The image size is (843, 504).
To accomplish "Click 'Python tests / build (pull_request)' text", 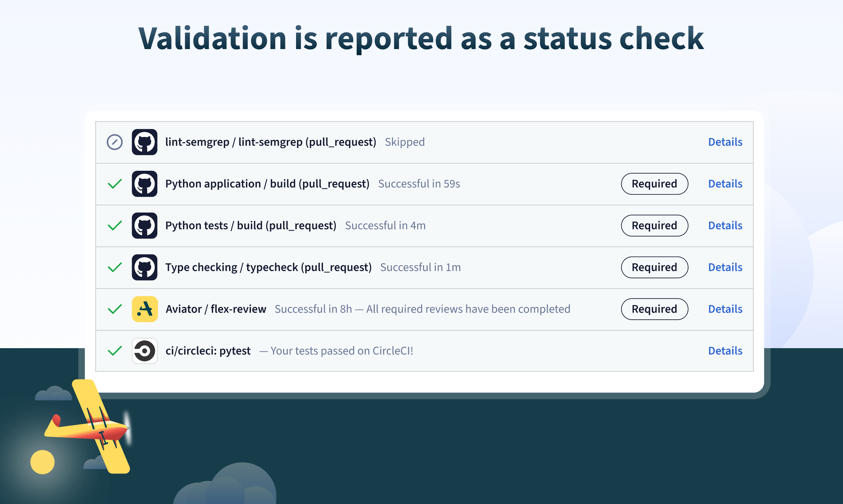I will click(x=251, y=226).
